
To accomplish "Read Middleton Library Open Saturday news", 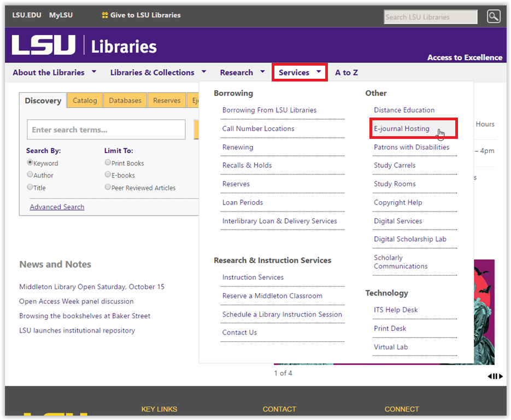I will (x=92, y=287).
